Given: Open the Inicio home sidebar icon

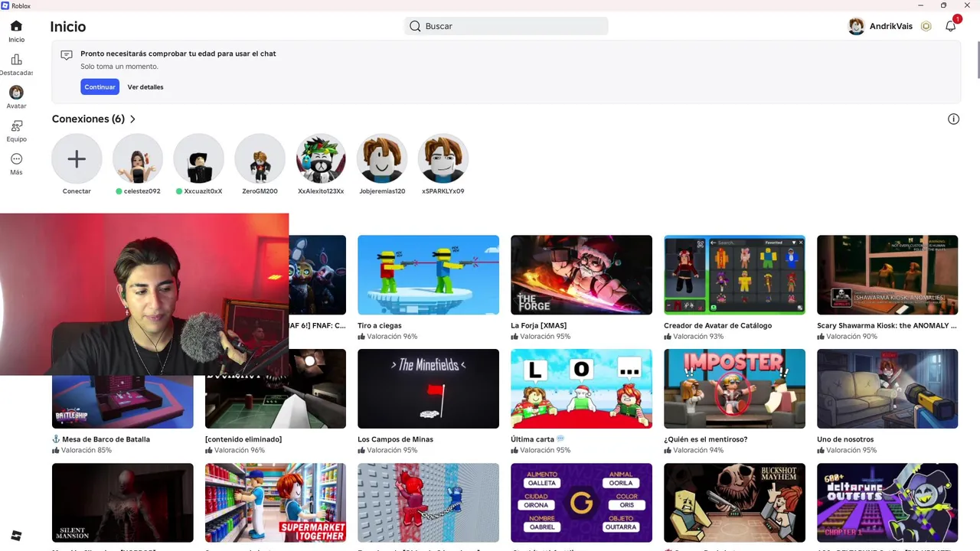Looking at the screenshot, I should pyautogui.click(x=16, y=26).
